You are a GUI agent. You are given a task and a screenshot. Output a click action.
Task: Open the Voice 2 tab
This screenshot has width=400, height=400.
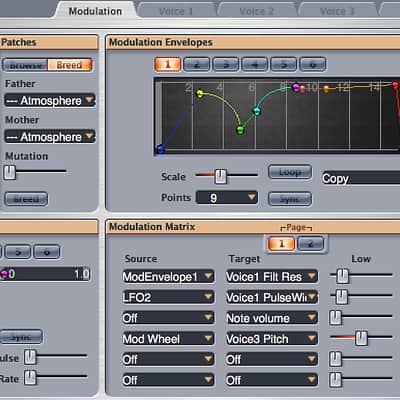257,11
